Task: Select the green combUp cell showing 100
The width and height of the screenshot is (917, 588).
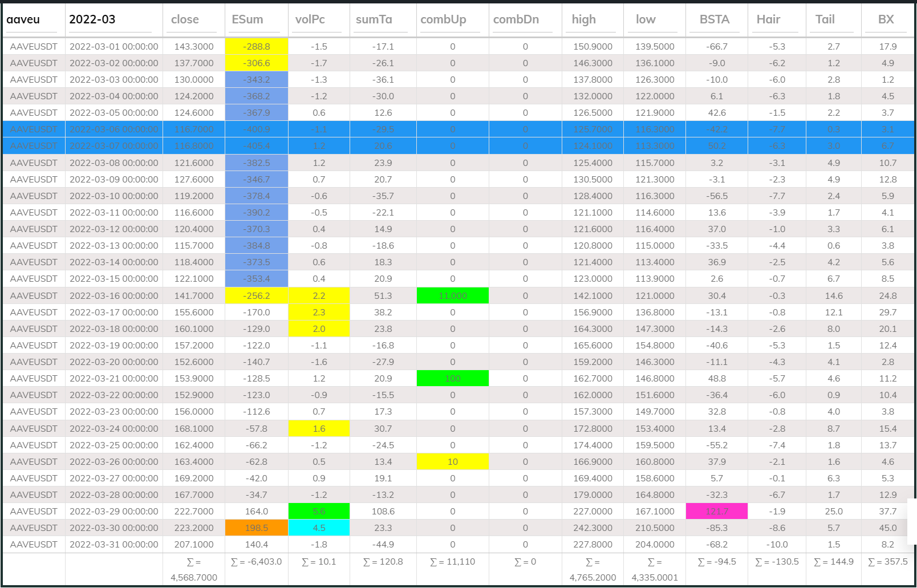Action: coord(452,379)
